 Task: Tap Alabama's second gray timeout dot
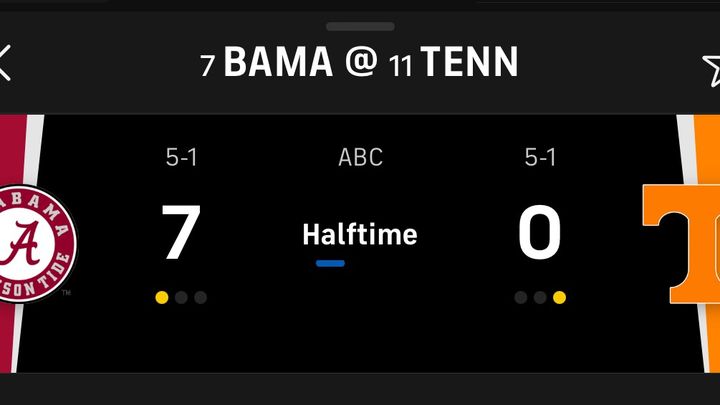click(x=181, y=298)
